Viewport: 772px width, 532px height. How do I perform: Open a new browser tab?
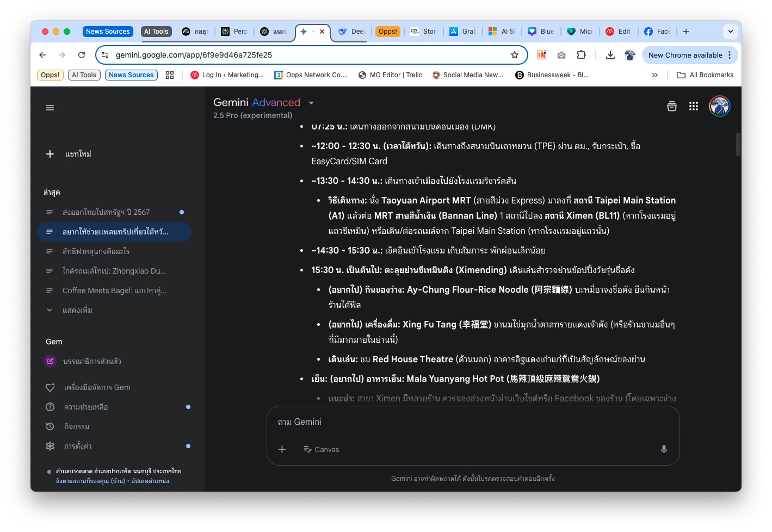pyautogui.click(x=686, y=32)
